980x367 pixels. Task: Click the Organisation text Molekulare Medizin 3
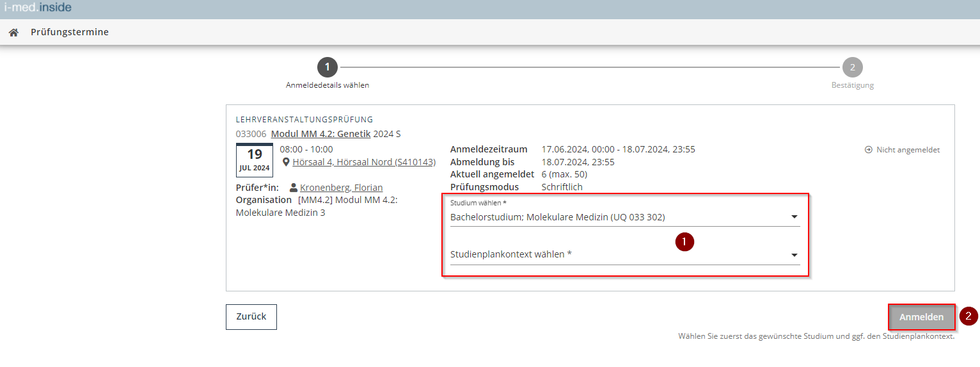281,213
